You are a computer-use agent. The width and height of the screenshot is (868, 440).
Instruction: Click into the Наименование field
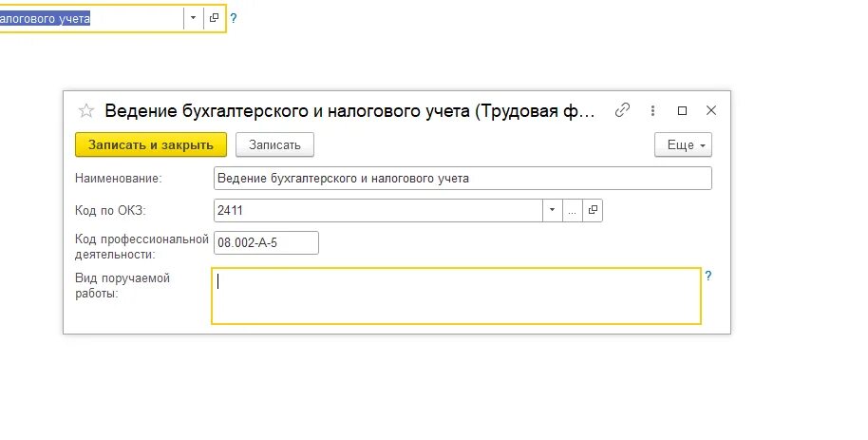pos(462,179)
